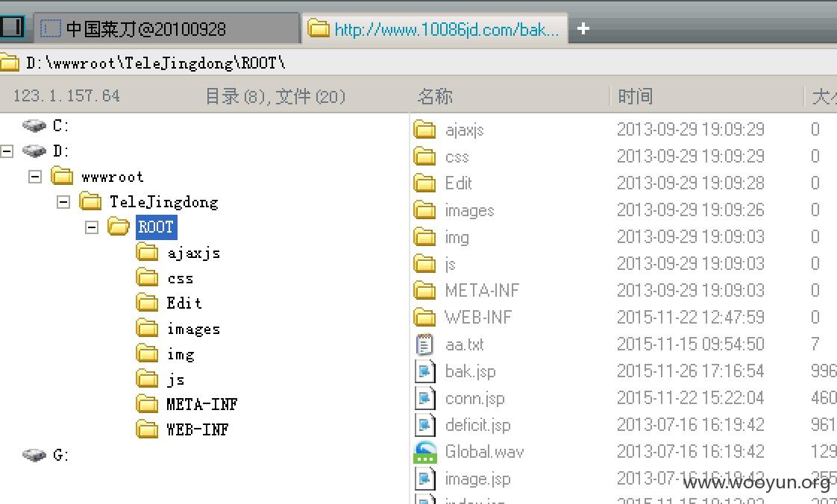Image resolution: width=837 pixels, height=504 pixels.
Task: Click wwwroot folder icon in tree
Action: [63, 176]
